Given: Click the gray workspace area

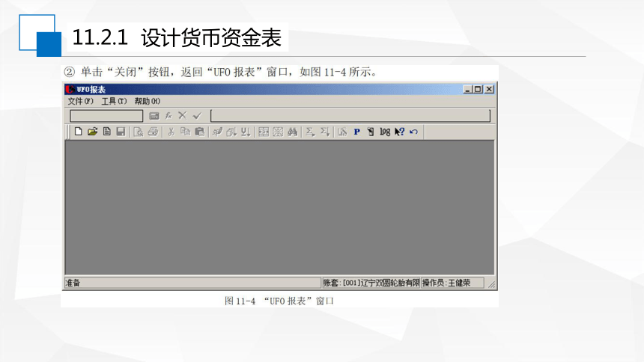Looking at the screenshot, I should 280,207.
